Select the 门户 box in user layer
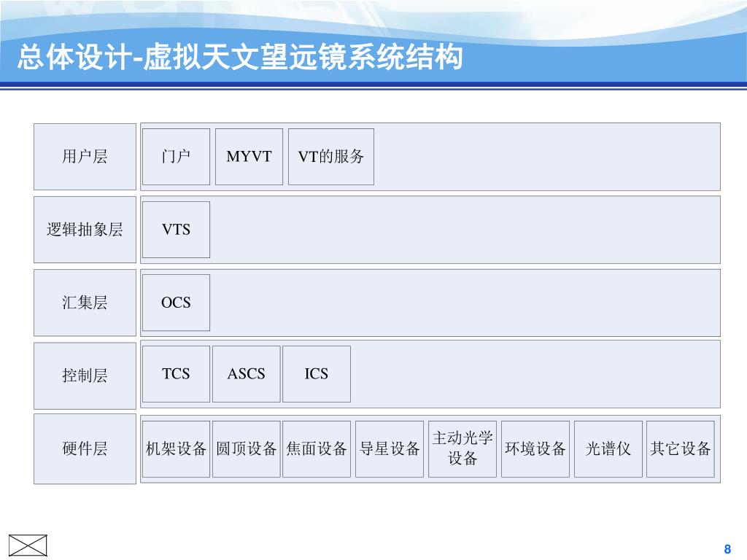747x560 pixels. coord(177,157)
